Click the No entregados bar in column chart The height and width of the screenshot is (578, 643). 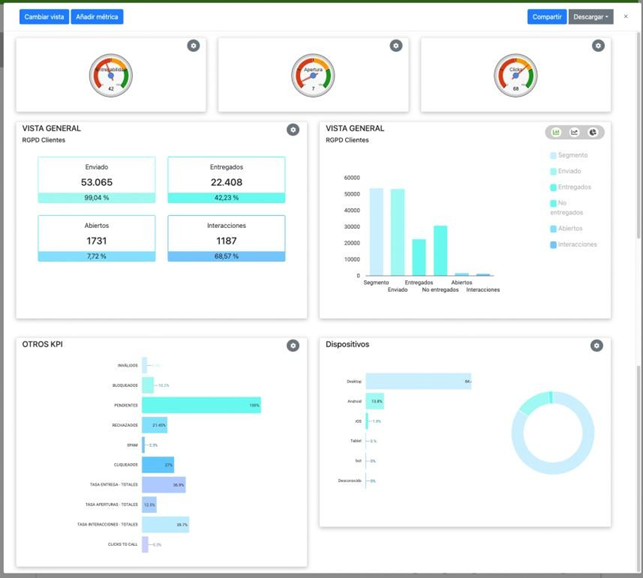(440, 251)
